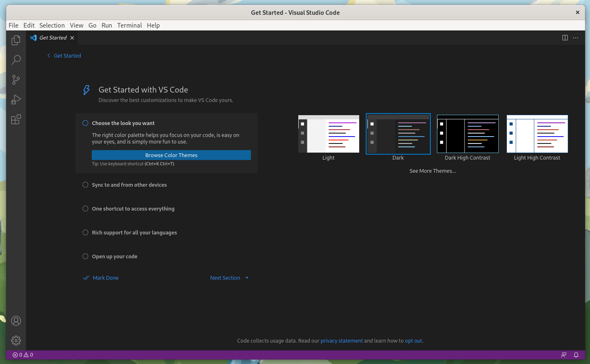Click the Split Editor Right icon
The height and width of the screenshot is (364, 590).
(x=565, y=38)
